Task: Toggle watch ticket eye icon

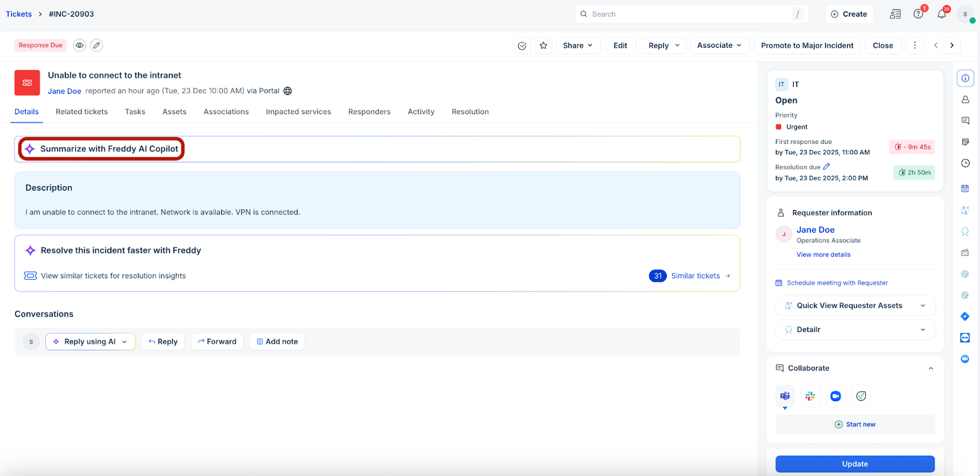Action: (x=80, y=45)
